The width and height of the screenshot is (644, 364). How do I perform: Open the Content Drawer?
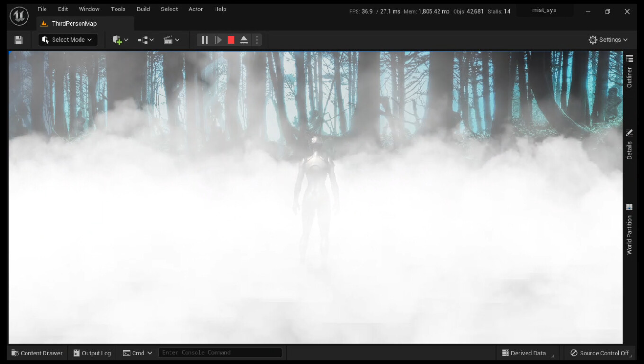36,353
